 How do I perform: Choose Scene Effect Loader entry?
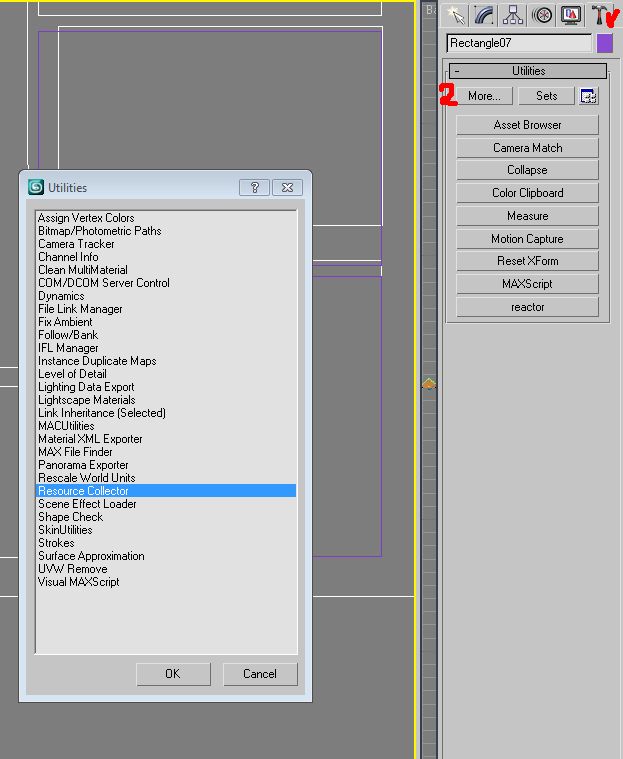[x=166, y=504]
